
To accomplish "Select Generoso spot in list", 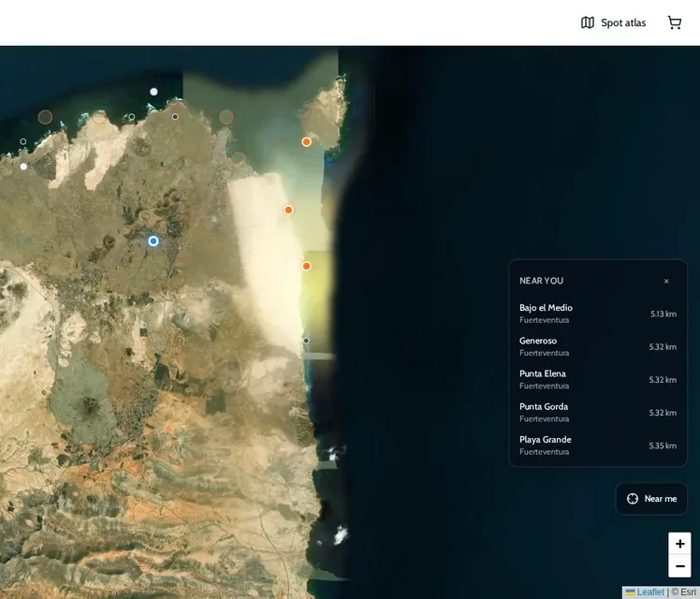I will 598,346.
